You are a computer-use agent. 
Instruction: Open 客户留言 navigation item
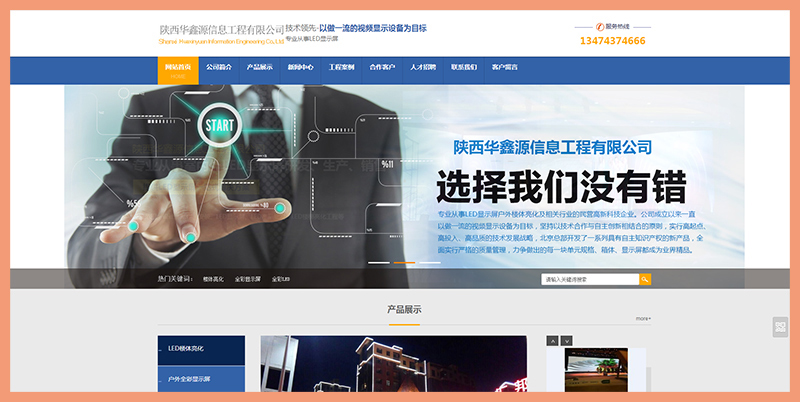click(x=505, y=67)
